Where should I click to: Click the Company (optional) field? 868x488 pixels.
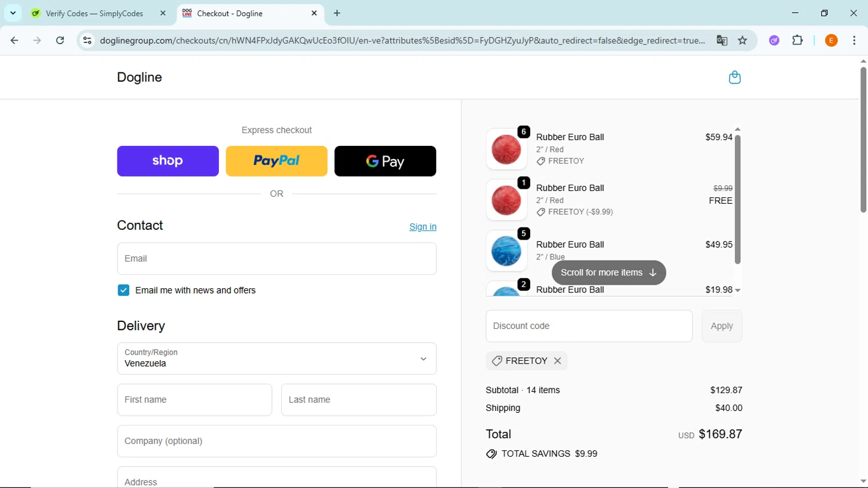click(x=277, y=441)
